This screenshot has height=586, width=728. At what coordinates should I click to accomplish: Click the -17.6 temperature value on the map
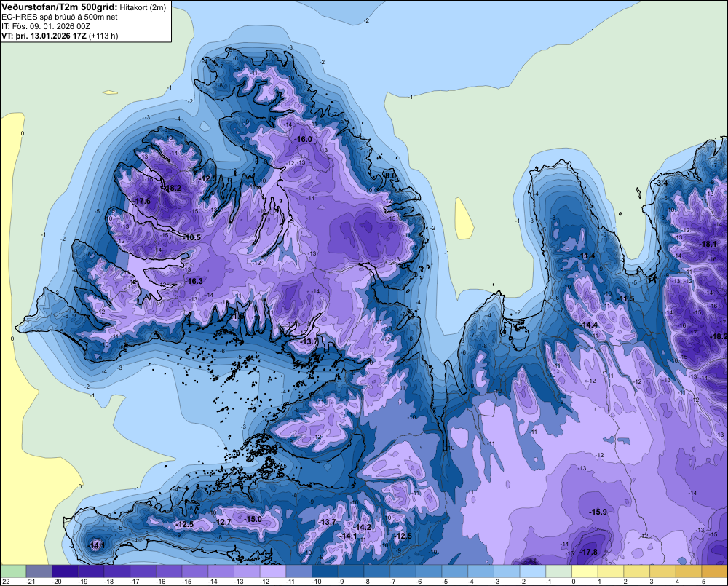pyautogui.click(x=142, y=201)
